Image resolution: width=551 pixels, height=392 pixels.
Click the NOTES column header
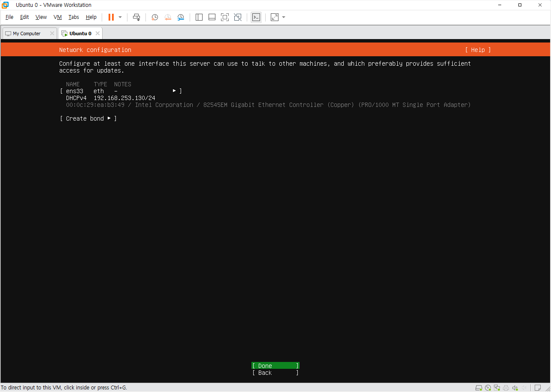tap(123, 84)
